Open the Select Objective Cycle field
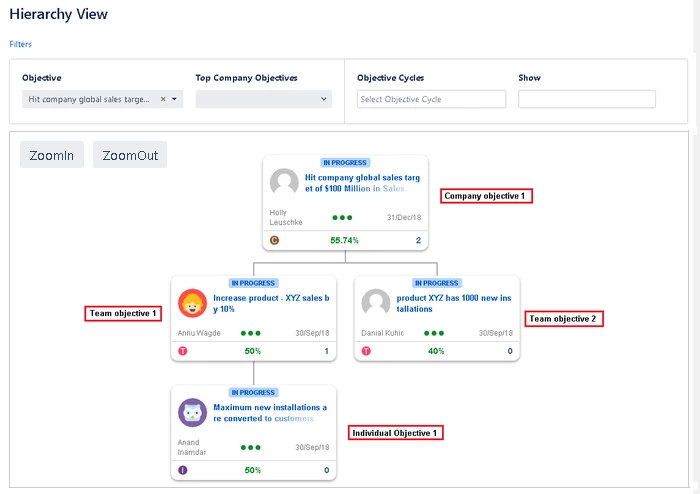The height and width of the screenshot is (494, 700). tap(431, 99)
